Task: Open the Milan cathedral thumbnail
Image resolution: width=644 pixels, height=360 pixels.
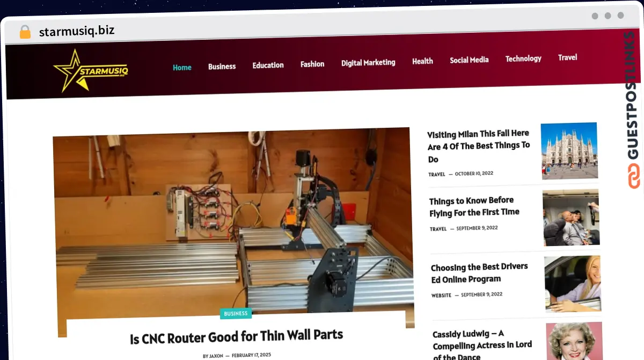Action: click(569, 151)
